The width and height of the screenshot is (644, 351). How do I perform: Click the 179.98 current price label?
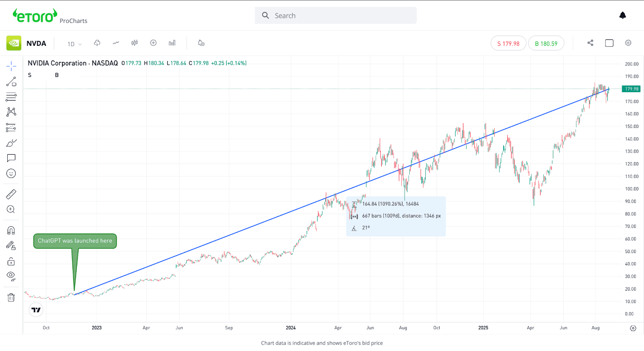coord(631,89)
